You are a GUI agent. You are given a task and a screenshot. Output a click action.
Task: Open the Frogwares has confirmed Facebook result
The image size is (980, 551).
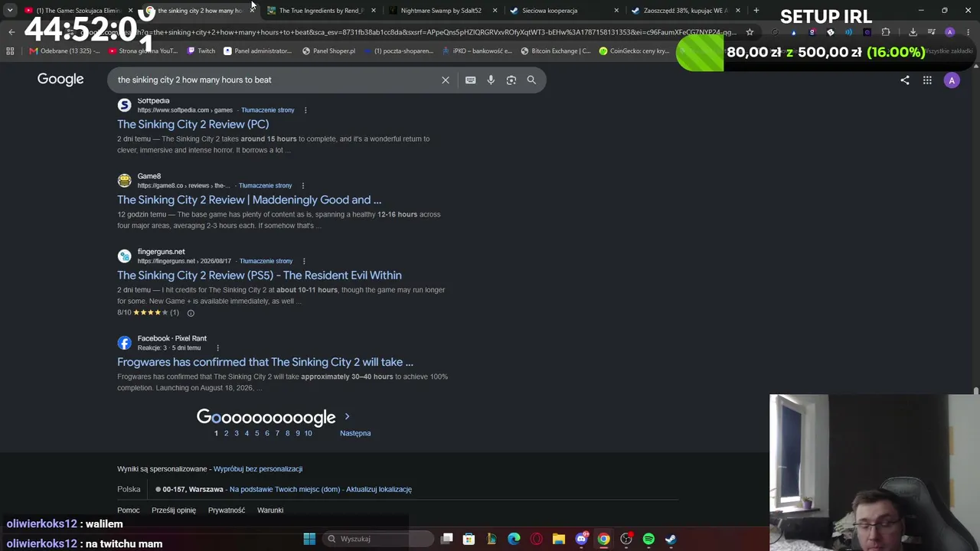[265, 362]
